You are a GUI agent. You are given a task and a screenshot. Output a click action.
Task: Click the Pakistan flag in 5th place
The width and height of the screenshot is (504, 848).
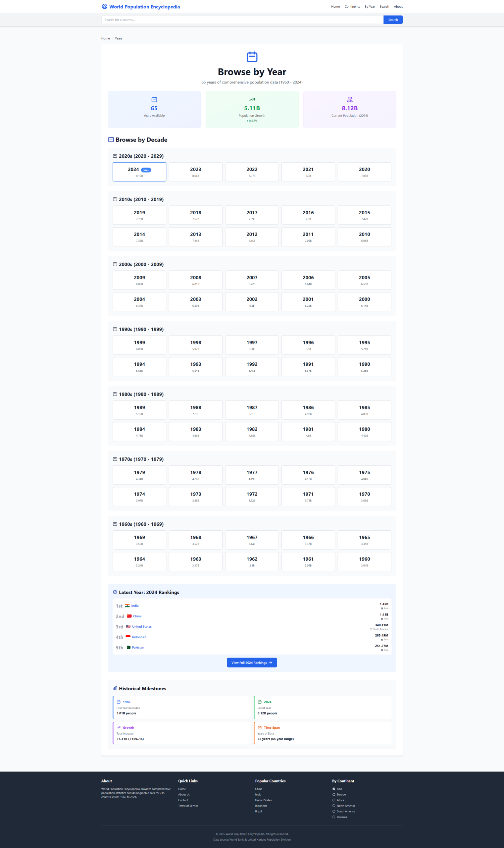(128, 647)
